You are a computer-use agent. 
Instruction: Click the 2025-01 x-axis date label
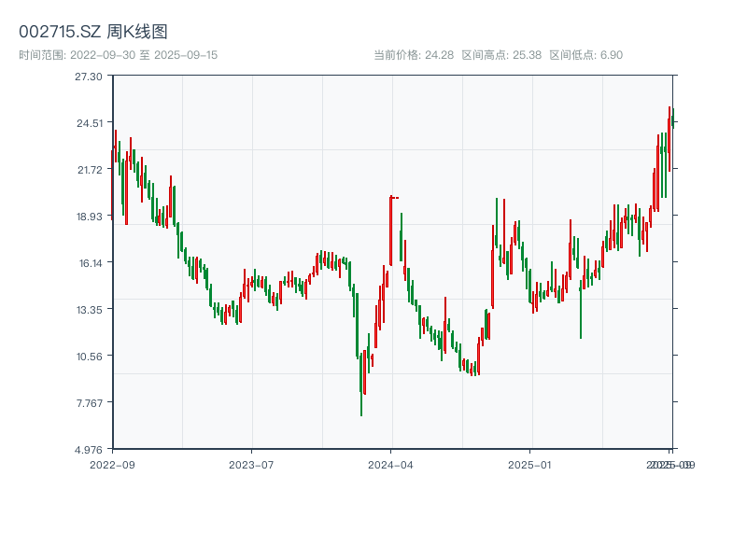529,464
